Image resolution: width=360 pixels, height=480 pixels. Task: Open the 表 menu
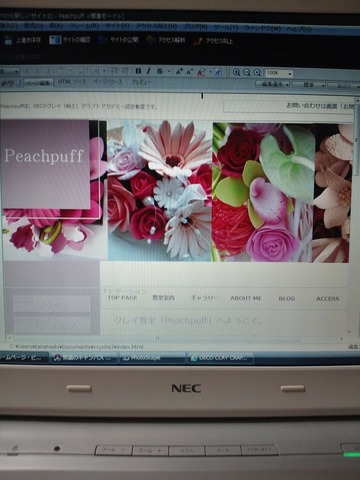[x=56, y=25]
